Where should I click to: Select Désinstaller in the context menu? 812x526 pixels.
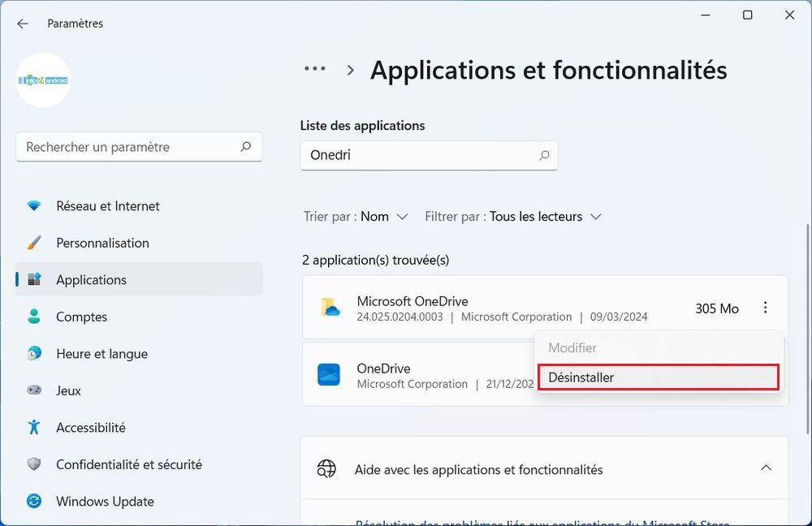658,377
